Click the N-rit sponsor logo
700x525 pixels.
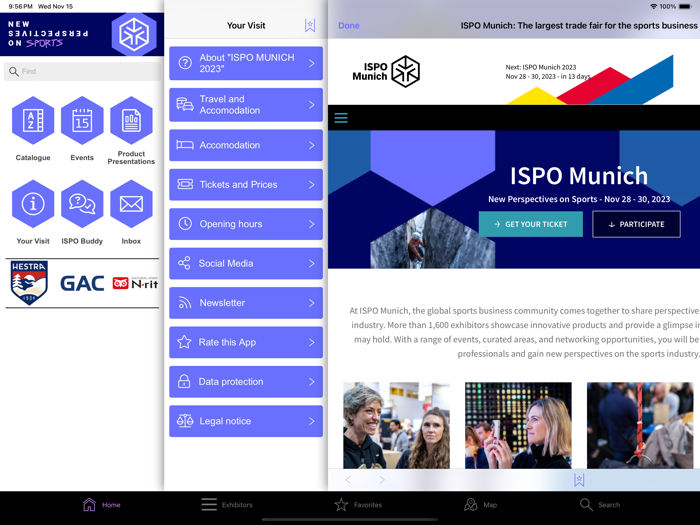(135, 283)
